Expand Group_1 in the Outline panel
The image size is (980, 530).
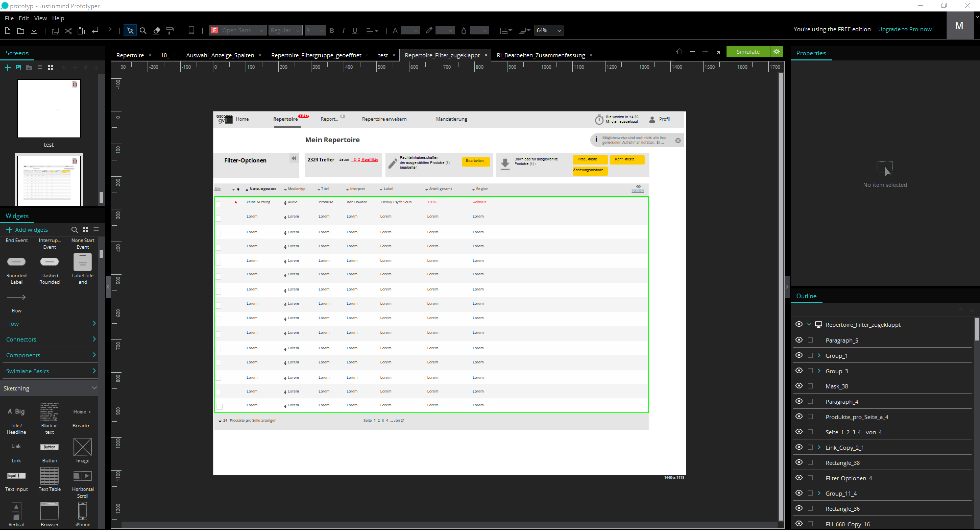[819, 356]
